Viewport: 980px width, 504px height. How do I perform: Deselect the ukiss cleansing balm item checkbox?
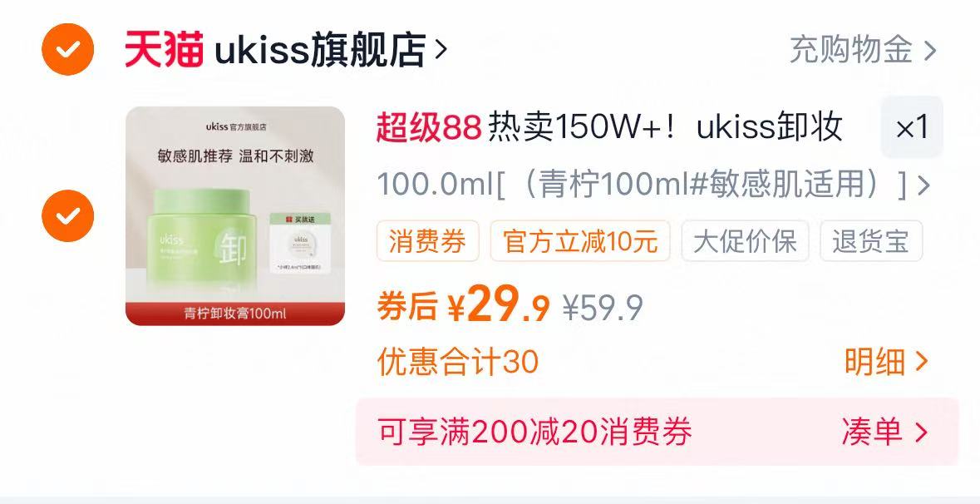pyautogui.click(x=67, y=215)
